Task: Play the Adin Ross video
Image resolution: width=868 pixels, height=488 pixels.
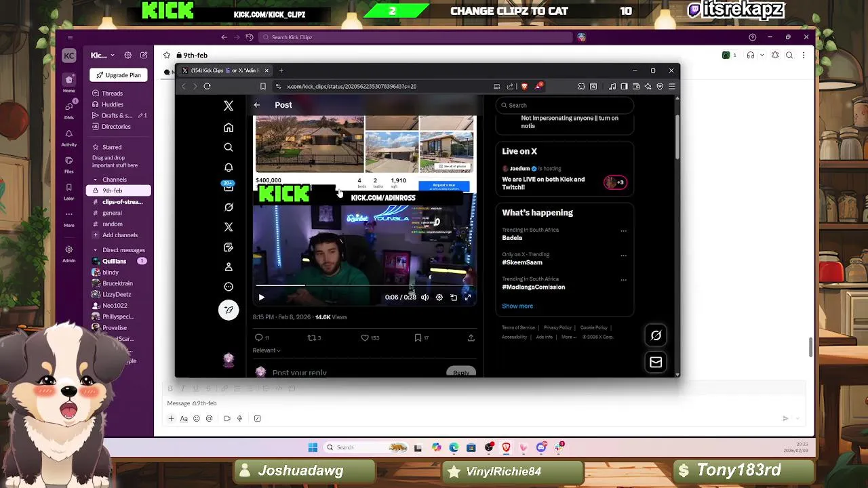Action: [x=262, y=298]
